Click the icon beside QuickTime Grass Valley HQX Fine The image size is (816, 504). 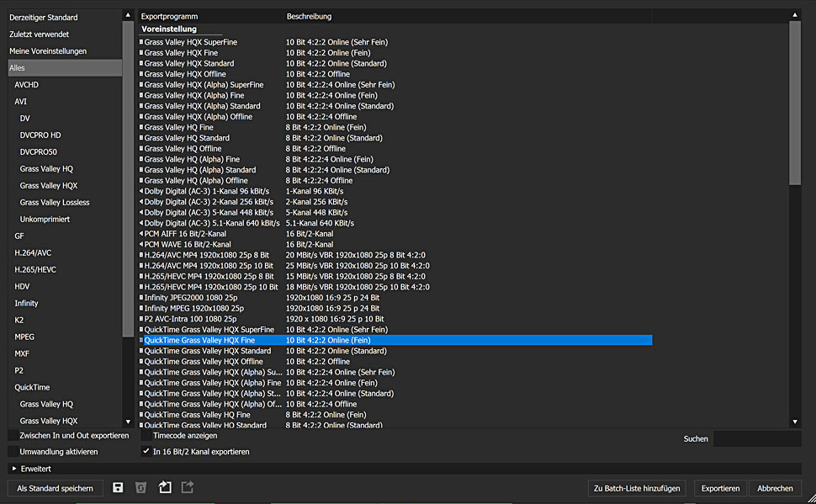click(141, 340)
